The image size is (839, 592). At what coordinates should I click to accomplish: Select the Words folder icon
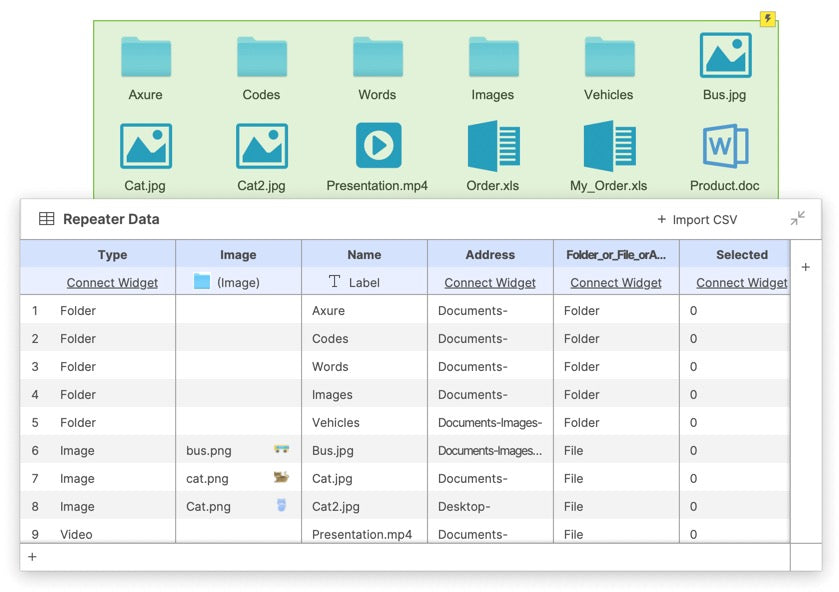pos(378,57)
